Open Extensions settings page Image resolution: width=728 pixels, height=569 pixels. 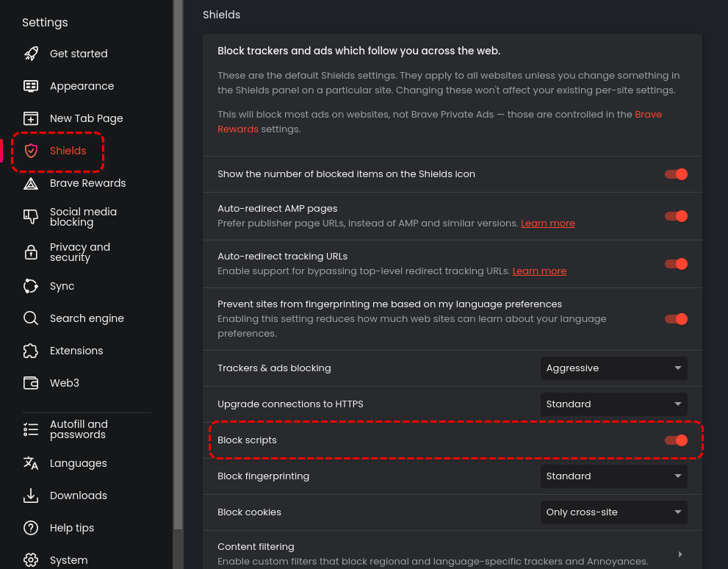(76, 351)
